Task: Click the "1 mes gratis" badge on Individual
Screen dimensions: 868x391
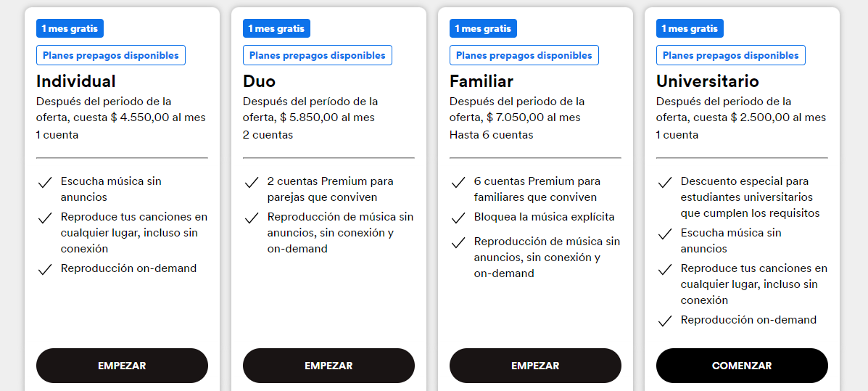Action: [x=70, y=28]
